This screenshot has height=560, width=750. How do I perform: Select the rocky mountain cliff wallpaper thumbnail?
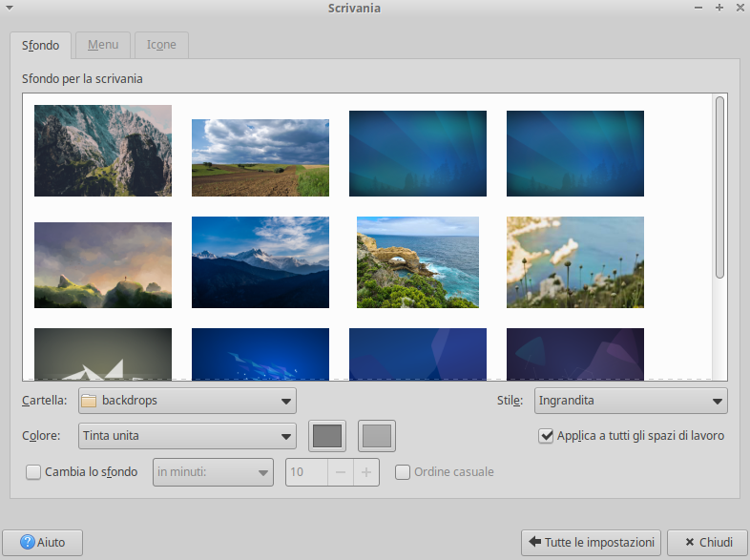pos(103,151)
